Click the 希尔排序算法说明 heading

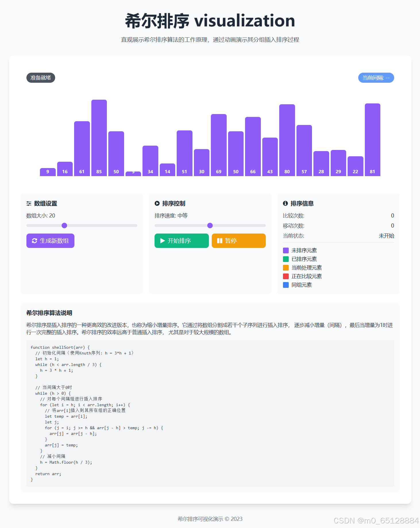click(x=49, y=313)
